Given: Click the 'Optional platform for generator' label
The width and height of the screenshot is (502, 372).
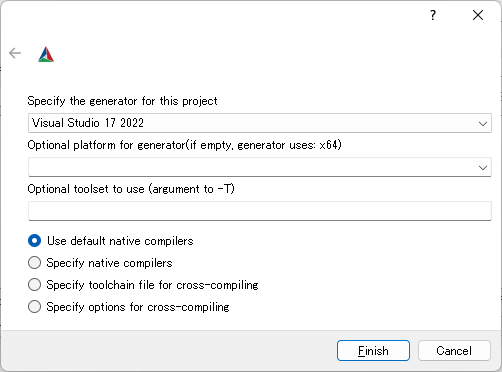Looking at the screenshot, I should [x=185, y=145].
